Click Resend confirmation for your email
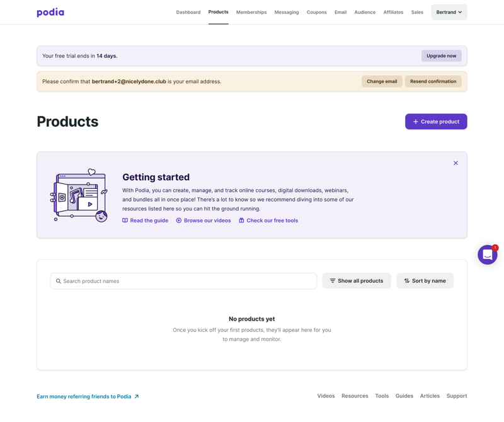The height and width of the screenshot is (422, 504). [433, 81]
